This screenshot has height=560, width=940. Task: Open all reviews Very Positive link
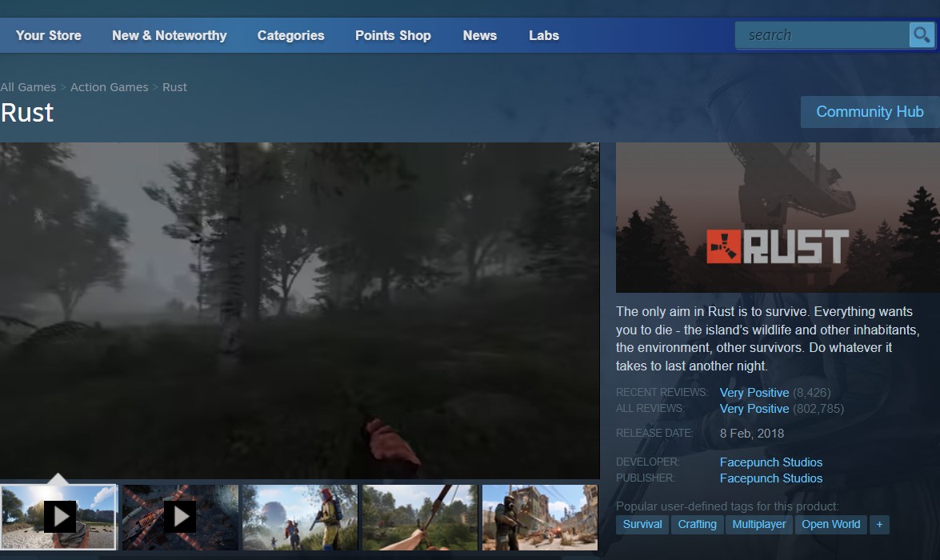(754, 409)
